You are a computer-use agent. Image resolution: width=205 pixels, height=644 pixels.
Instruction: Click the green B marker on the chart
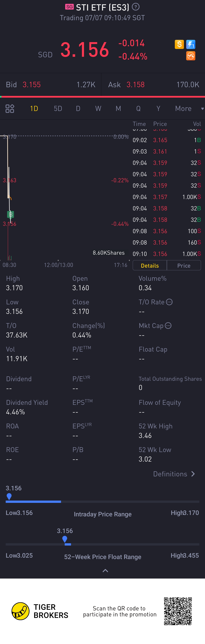click(11, 214)
